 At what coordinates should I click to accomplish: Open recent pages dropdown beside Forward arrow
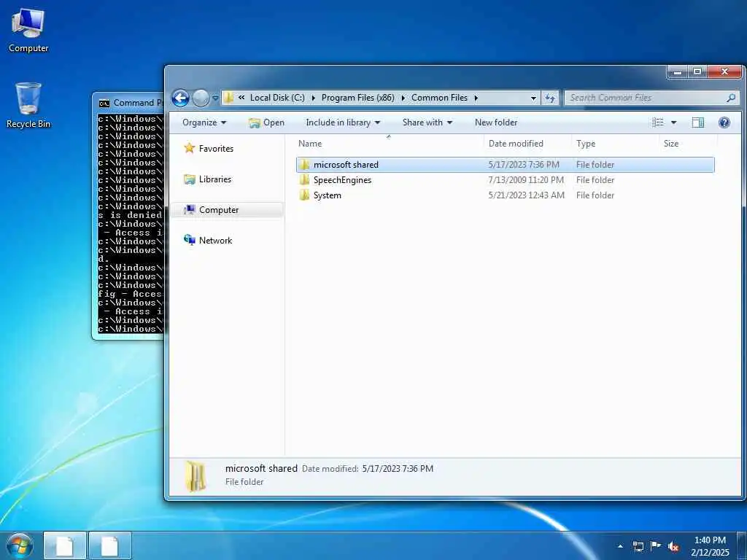click(x=215, y=98)
